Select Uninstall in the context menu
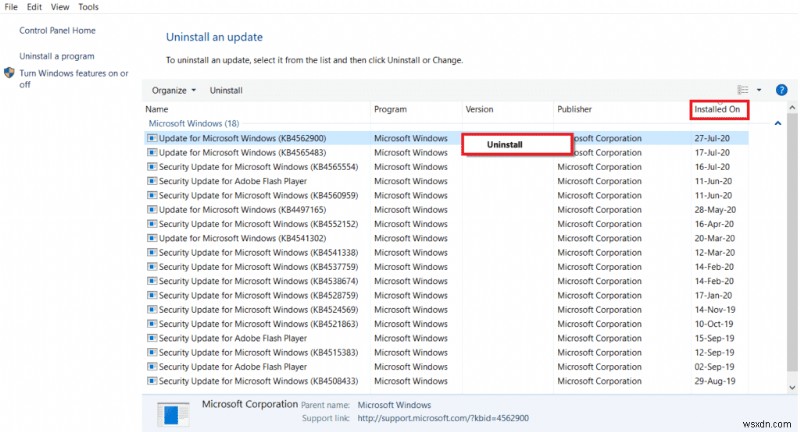The height and width of the screenshot is (432, 800). click(x=517, y=144)
